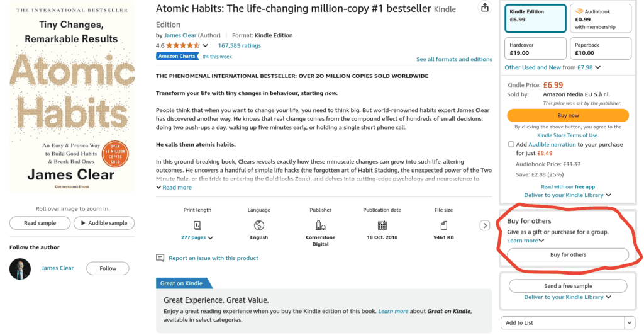Open the 167,589 ratings link
Screen dimensions: 644x335
point(240,45)
